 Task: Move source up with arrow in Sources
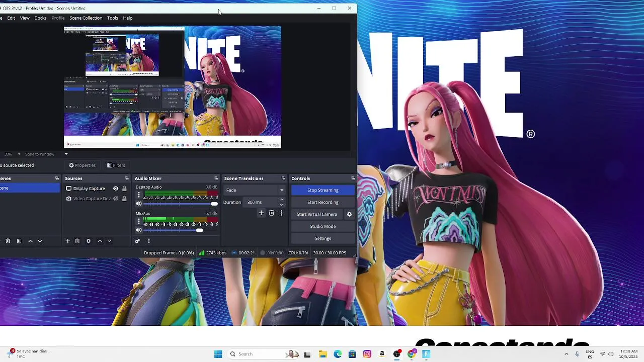coord(100,241)
